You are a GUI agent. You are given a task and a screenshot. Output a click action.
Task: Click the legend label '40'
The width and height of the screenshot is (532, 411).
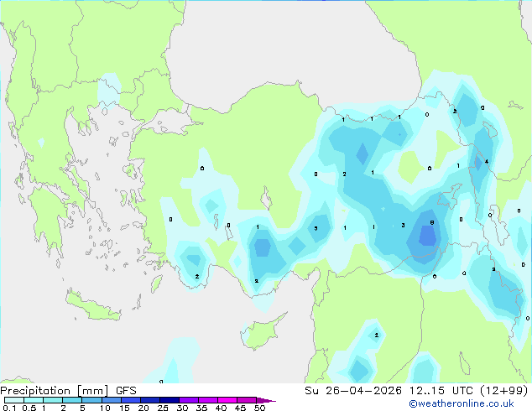(x=221, y=408)
